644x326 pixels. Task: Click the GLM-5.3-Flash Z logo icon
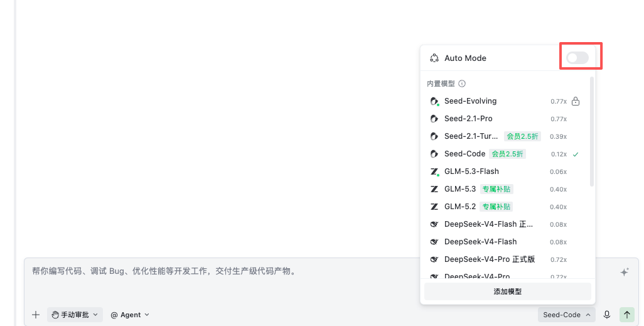click(434, 171)
